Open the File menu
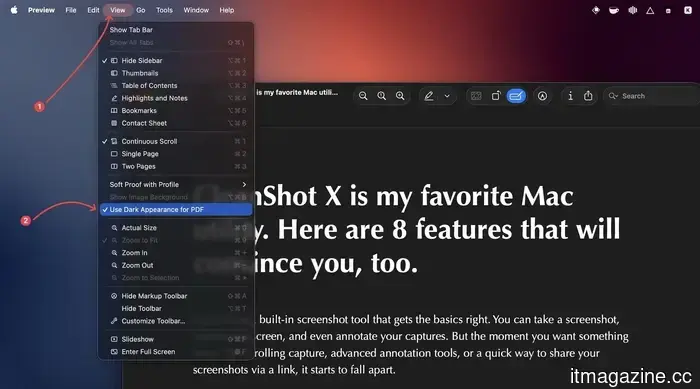Viewport: 700px width, 389px height. coord(71,10)
